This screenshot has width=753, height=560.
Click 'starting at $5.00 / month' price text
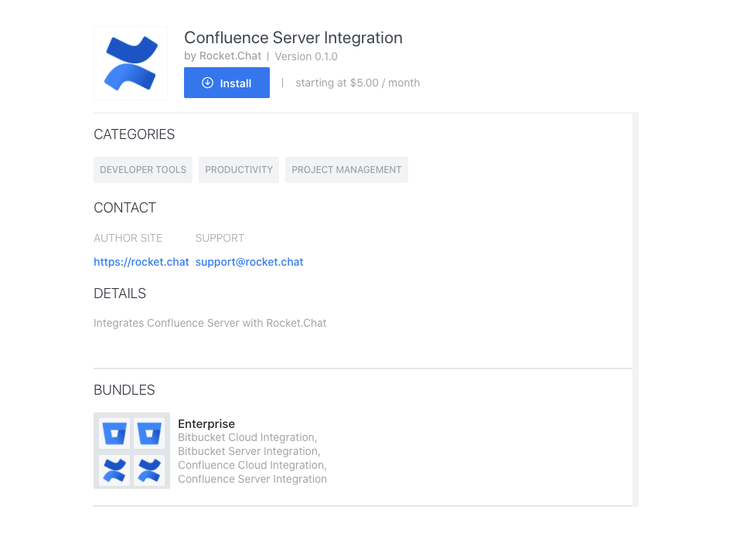[358, 83]
